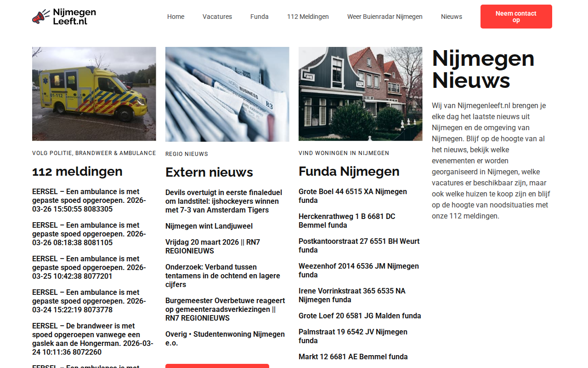Image resolution: width=588 pixels, height=368 pixels.
Task: Click the Funda Nijmegen heading
Action: [349, 172]
